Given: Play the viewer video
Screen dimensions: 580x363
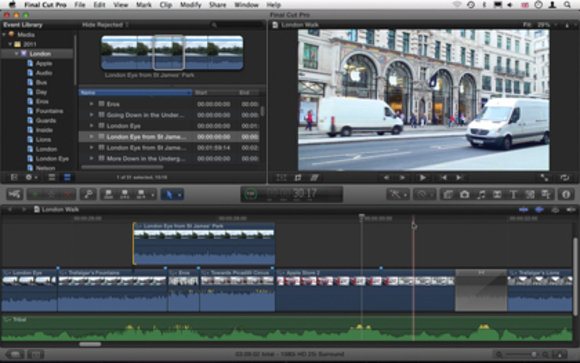Looking at the screenshot, I should 422,178.
